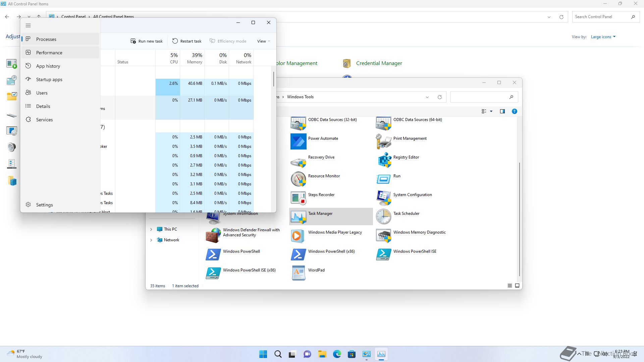Refresh the Windows Tools window

pyautogui.click(x=440, y=97)
